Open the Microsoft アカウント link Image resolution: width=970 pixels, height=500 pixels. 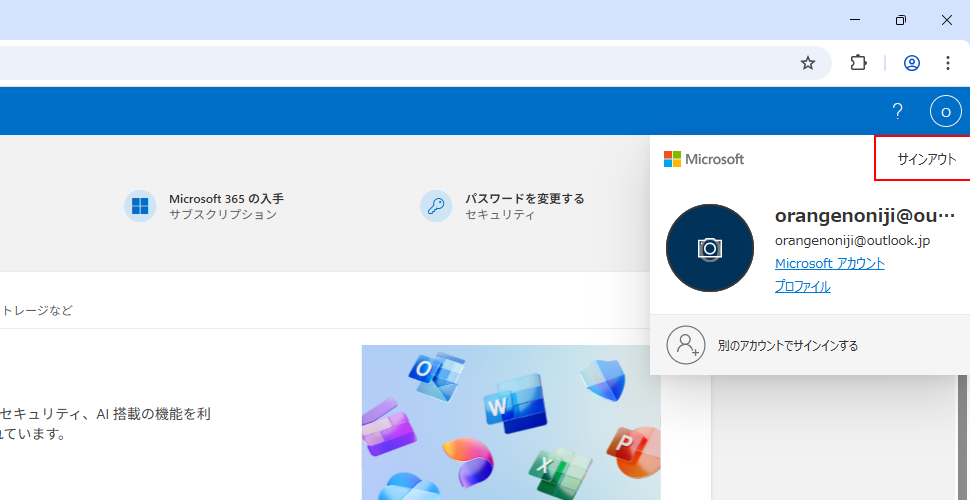(x=830, y=264)
